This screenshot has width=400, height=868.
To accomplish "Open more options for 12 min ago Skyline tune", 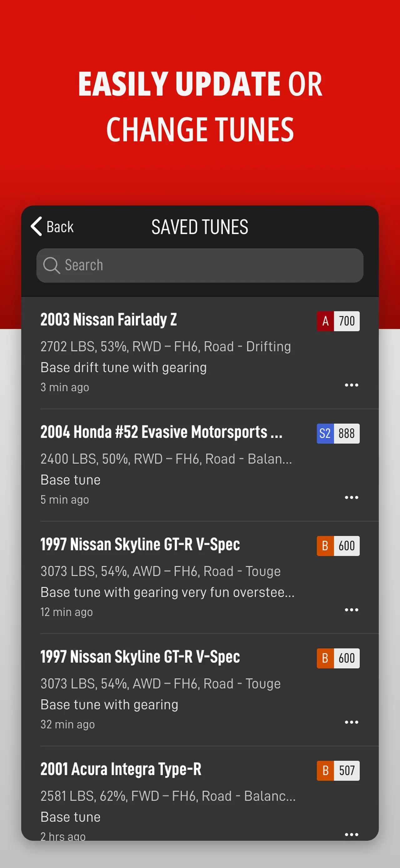I will (x=352, y=610).
